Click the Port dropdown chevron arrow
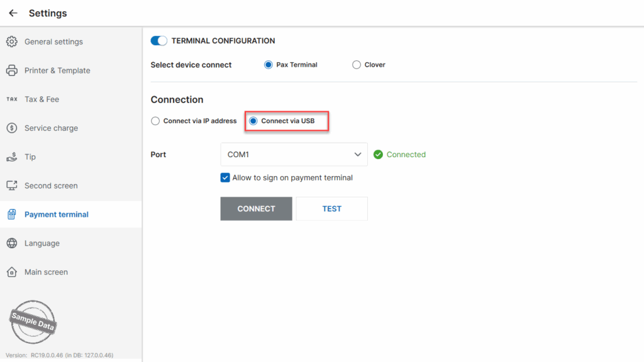The image size is (644, 362). [358, 155]
